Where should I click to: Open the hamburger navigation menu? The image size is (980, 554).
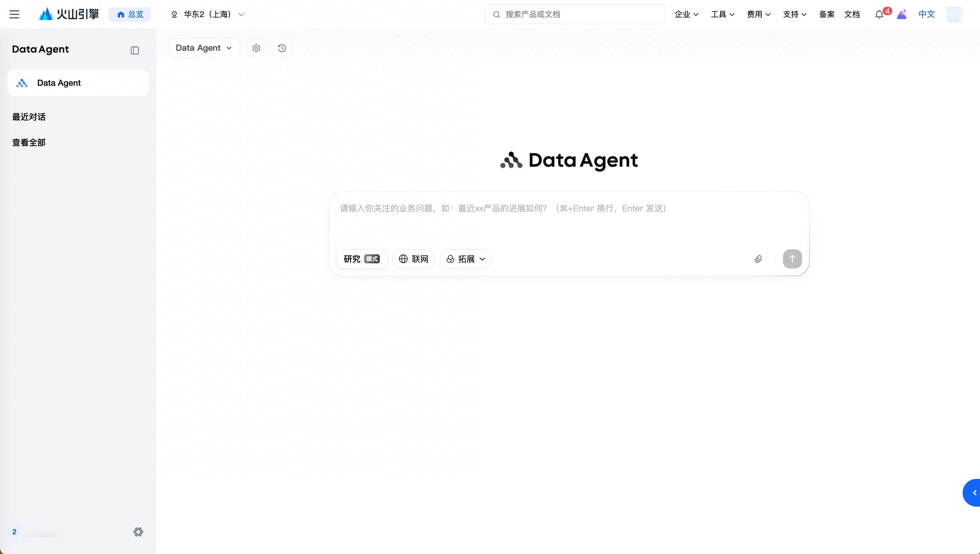(14, 14)
